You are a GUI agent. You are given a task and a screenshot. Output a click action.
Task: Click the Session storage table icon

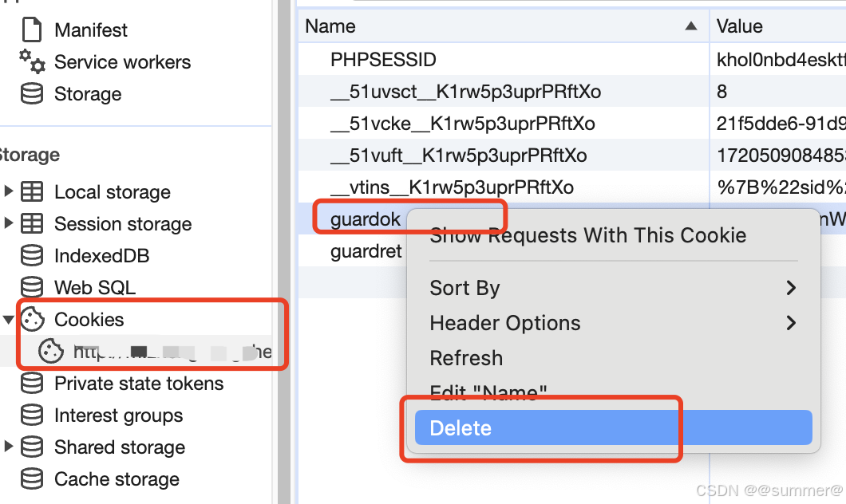coord(32,224)
